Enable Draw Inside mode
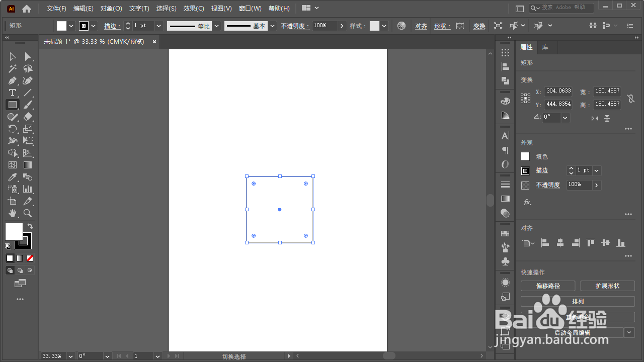 click(x=30, y=270)
